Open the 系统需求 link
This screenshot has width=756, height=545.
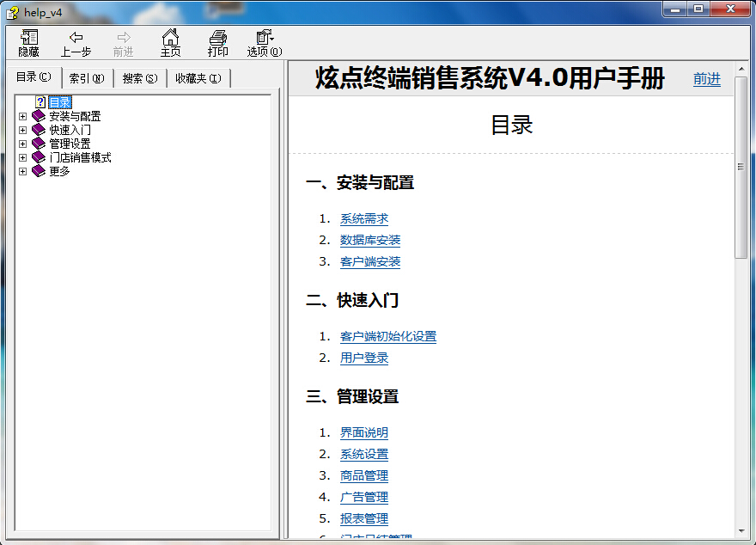point(364,219)
